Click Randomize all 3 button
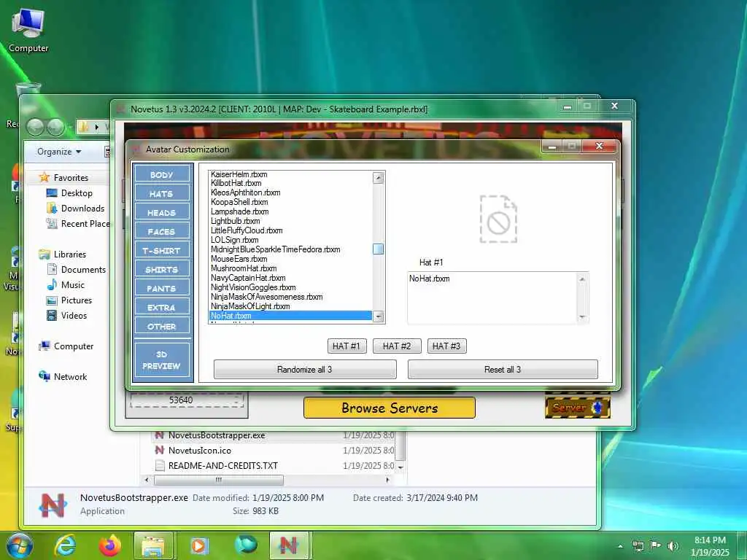The image size is (747, 560). (x=305, y=370)
